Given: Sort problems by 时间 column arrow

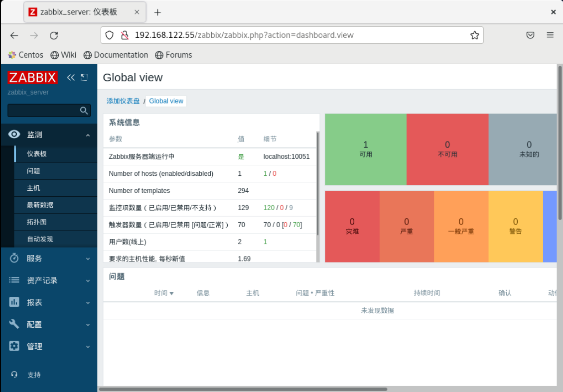Looking at the screenshot, I should click(171, 293).
